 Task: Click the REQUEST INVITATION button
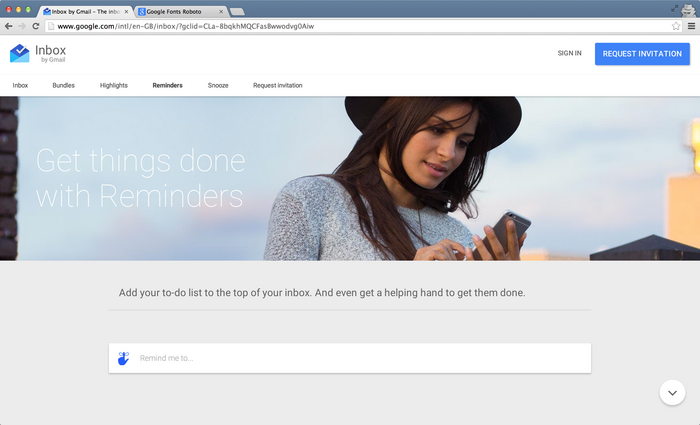[x=642, y=54]
